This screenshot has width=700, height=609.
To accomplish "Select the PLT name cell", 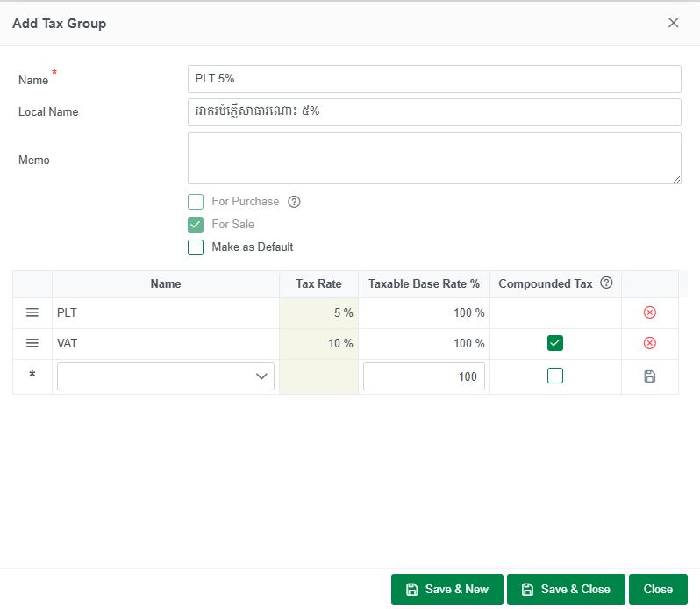I will point(166,313).
